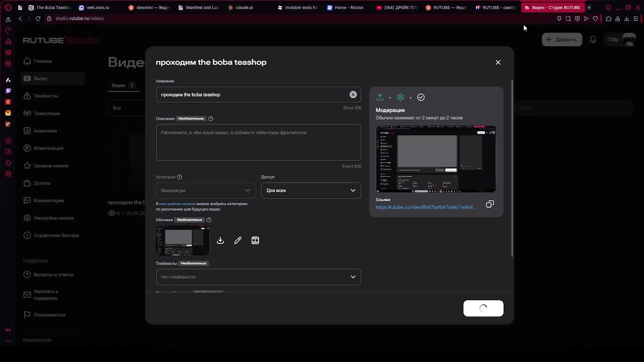644x362 pixels.
Task: Click the dialog vertical scrollbar
Action: 512,168
